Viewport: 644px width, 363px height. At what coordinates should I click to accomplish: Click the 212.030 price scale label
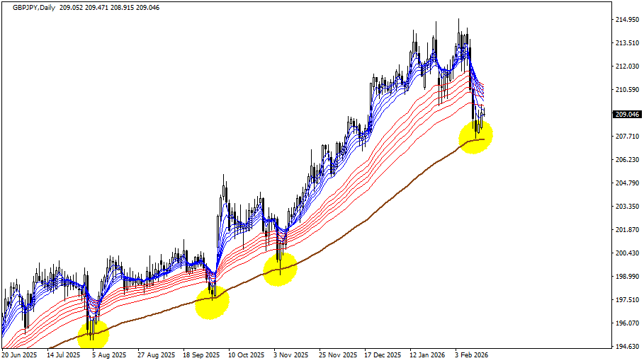click(626, 67)
